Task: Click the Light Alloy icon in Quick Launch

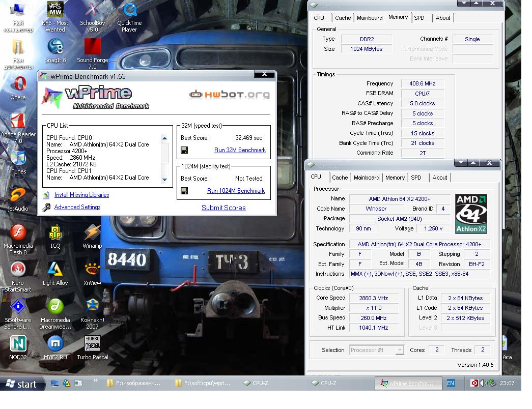Action: tap(67, 383)
